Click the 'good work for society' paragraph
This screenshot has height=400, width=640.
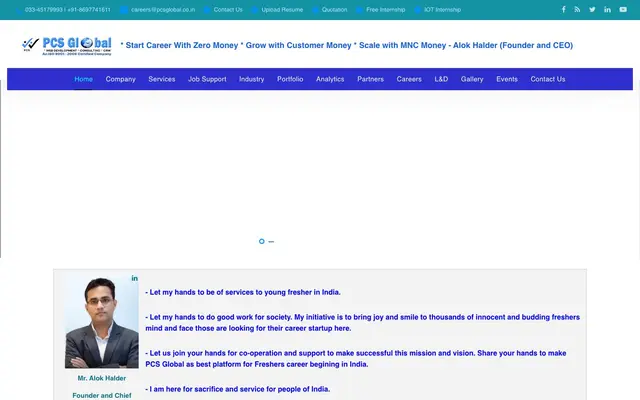click(x=362, y=323)
